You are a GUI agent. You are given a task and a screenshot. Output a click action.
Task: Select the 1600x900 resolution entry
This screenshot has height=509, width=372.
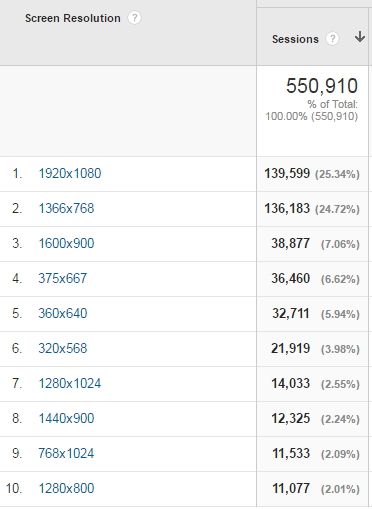pyautogui.click(x=66, y=243)
